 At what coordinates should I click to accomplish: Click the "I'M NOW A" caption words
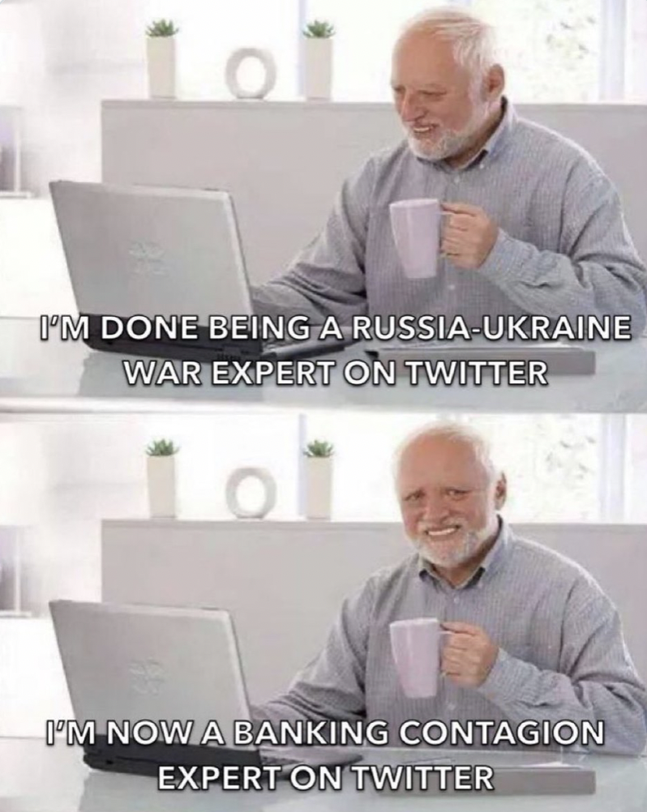[x=133, y=734]
